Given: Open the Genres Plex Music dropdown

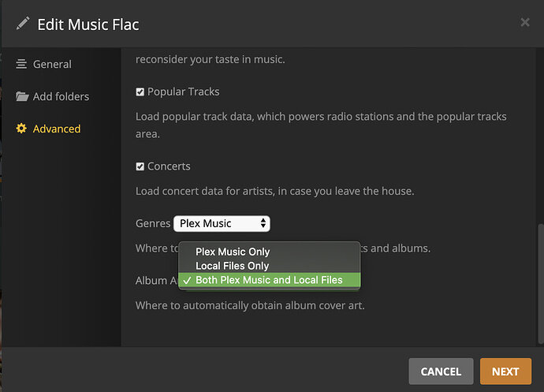Looking at the screenshot, I should coord(222,223).
